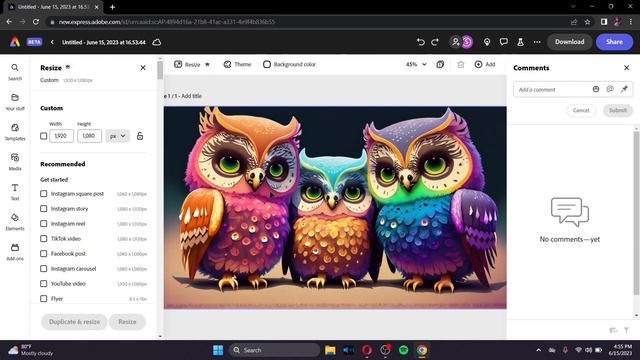This screenshot has height=360, width=640.
Task: Open the lightbulb tips icon
Action: 487,42
